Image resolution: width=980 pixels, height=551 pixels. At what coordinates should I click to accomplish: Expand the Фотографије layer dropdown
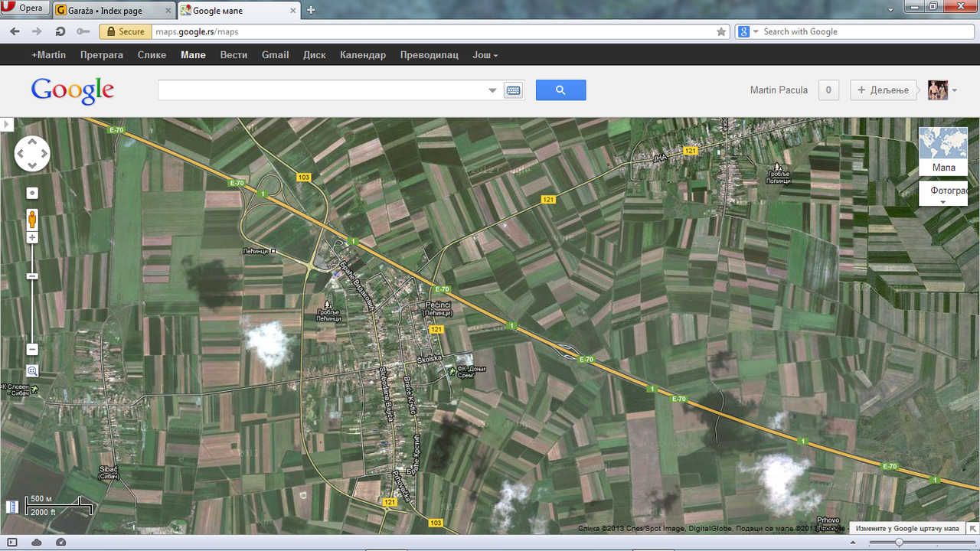[943, 194]
